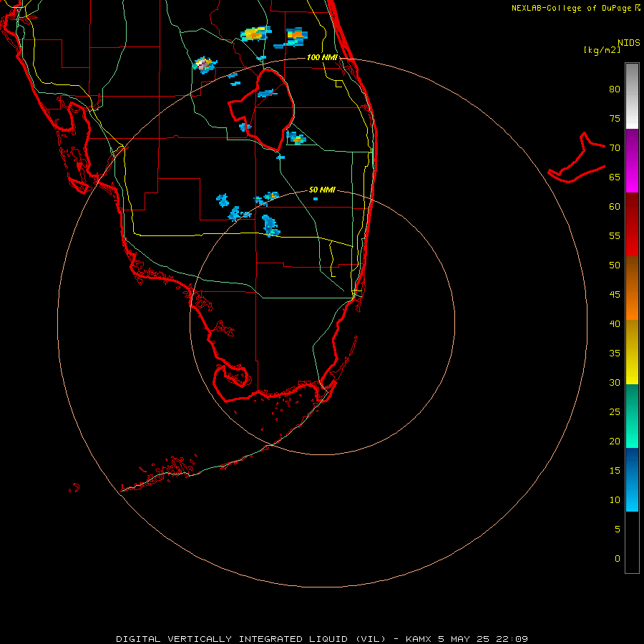Click the 15 value on VIL scale
This screenshot has height=644, width=644.
pyautogui.click(x=615, y=471)
